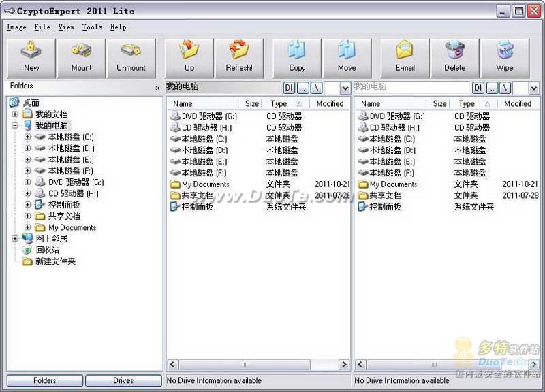
Task: Select 桌面 root in the folder tree
Action: [x=31, y=103]
